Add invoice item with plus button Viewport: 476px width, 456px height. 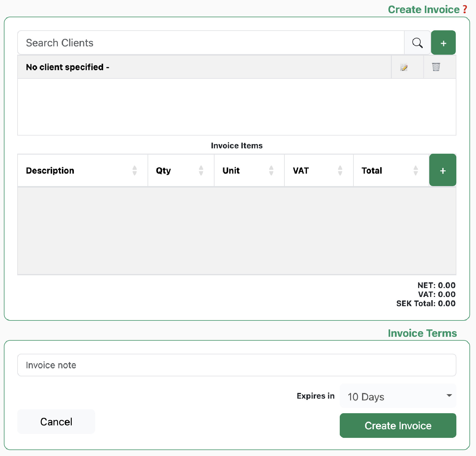point(443,170)
